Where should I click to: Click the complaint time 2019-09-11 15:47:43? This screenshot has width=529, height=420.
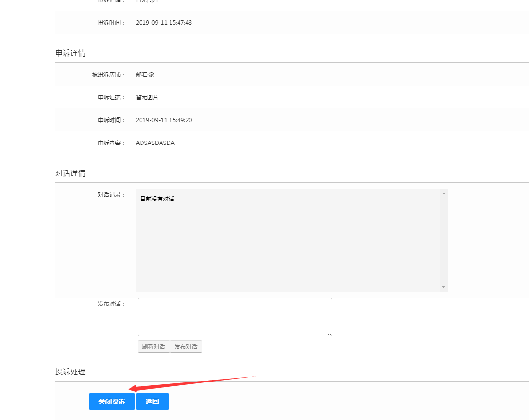(164, 23)
